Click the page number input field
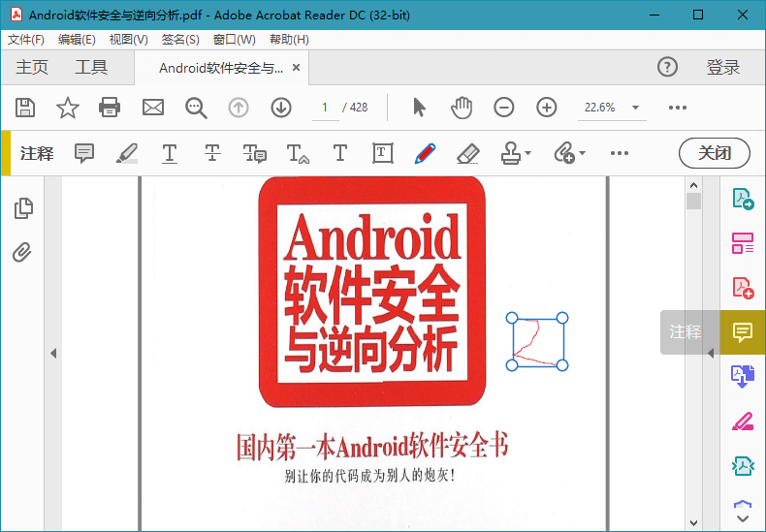The width and height of the screenshot is (766, 532). pyautogui.click(x=325, y=108)
